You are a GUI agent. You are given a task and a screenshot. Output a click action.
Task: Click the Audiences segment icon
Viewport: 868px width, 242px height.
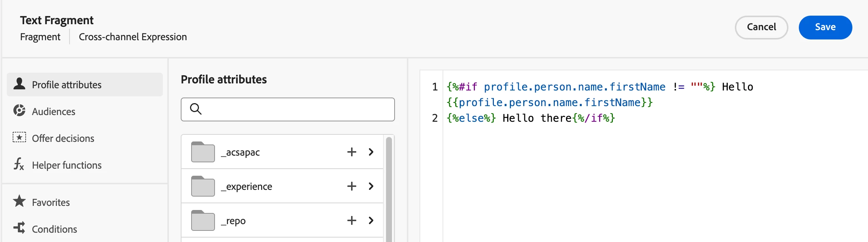pyautogui.click(x=19, y=110)
